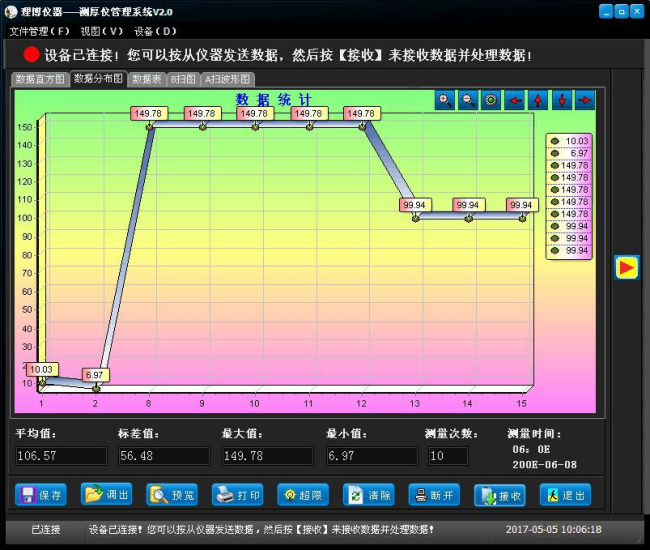Viewport: 650px width, 550px height.
Task: Pan chart with the red down arrow
Action: 562,100
